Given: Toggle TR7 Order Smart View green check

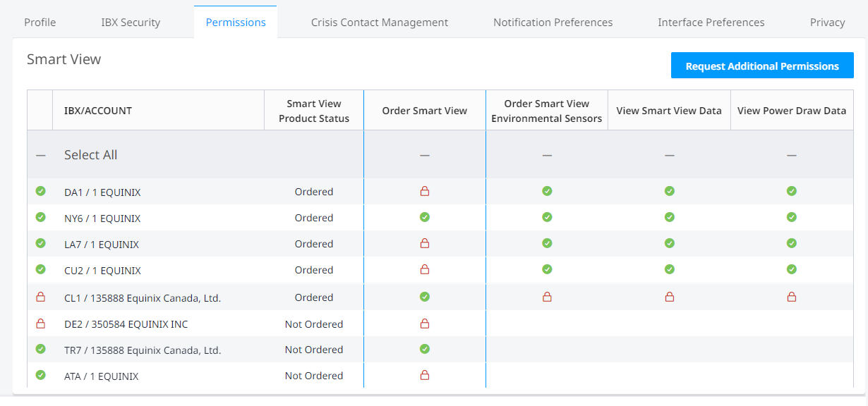Looking at the screenshot, I should click(425, 349).
